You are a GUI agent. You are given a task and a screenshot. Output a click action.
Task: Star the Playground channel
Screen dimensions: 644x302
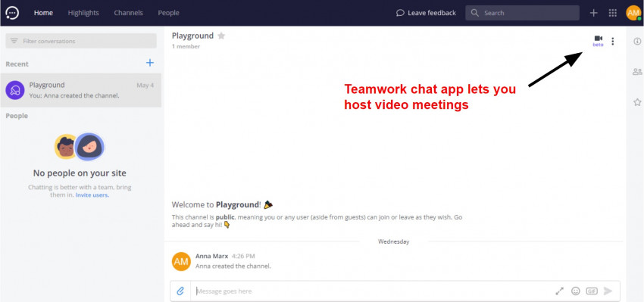[x=221, y=36]
